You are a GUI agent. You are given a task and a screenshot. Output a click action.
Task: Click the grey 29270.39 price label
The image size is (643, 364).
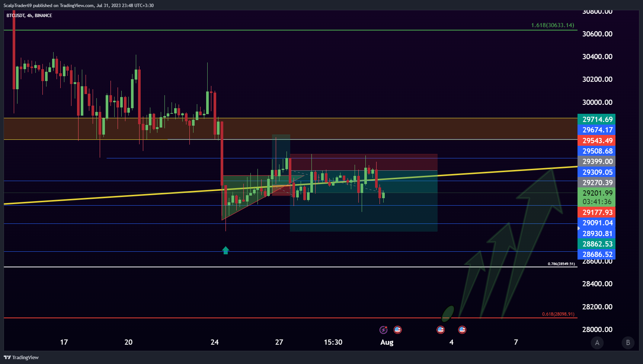point(596,183)
